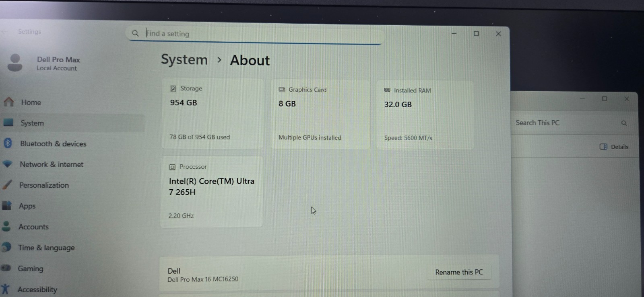Open the Storage 954 GB card

point(213,113)
